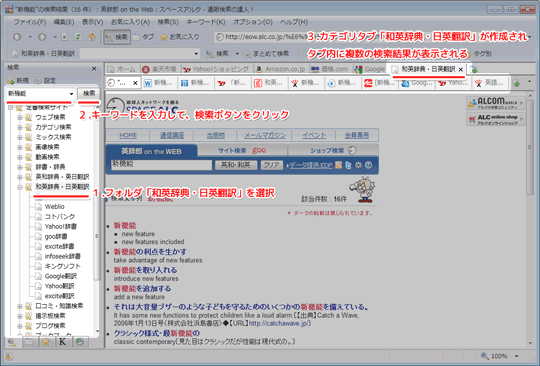Expand the ウェブ検索 folder in the tree
Viewport: 540px width, 366px height.
click(x=19, y=117)
